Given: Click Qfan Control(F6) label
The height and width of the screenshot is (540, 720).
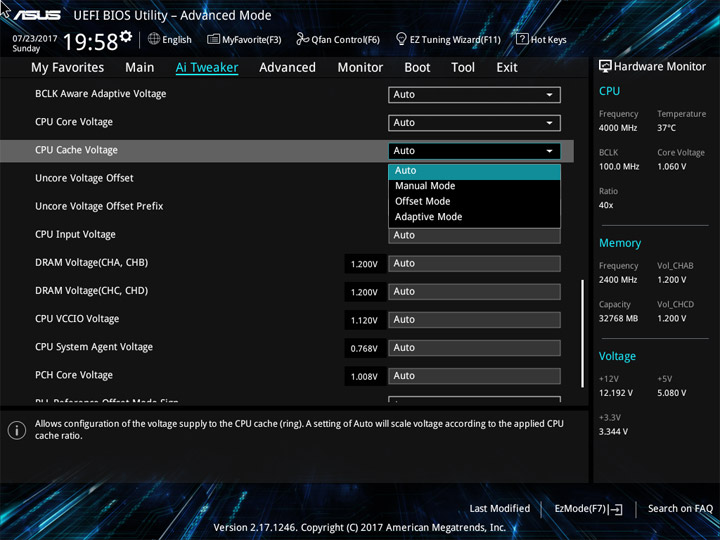Looking at the screenshot, I should (345, 40).
